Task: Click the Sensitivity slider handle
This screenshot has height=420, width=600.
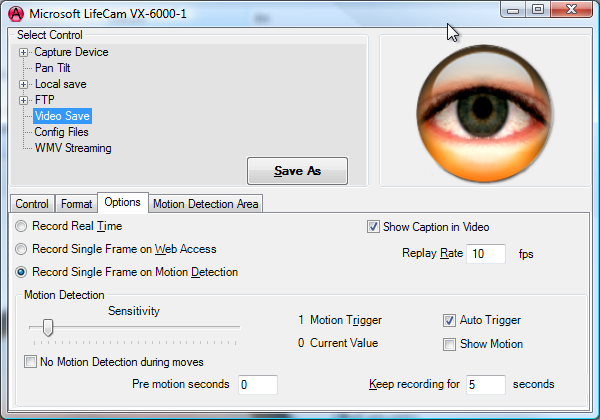Action: pos(47,327)
